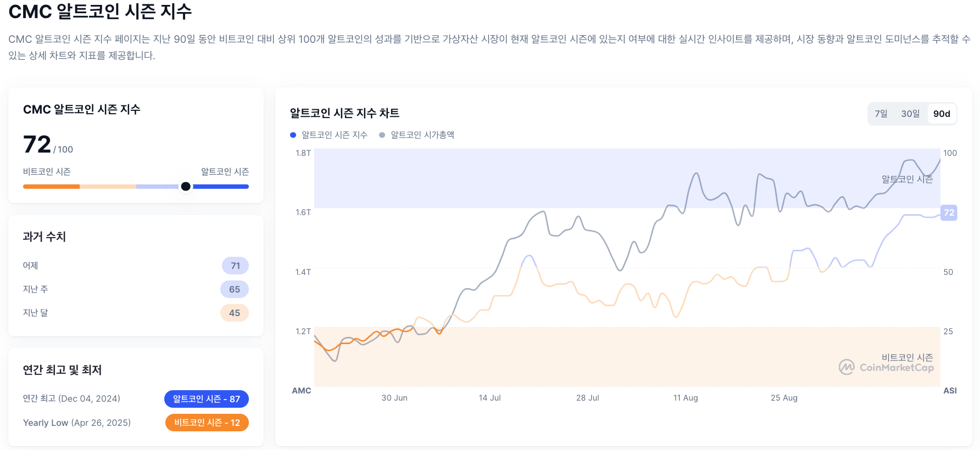
Task: Click the 72 value badge on the right axis
Action: (x=948, y=213)
